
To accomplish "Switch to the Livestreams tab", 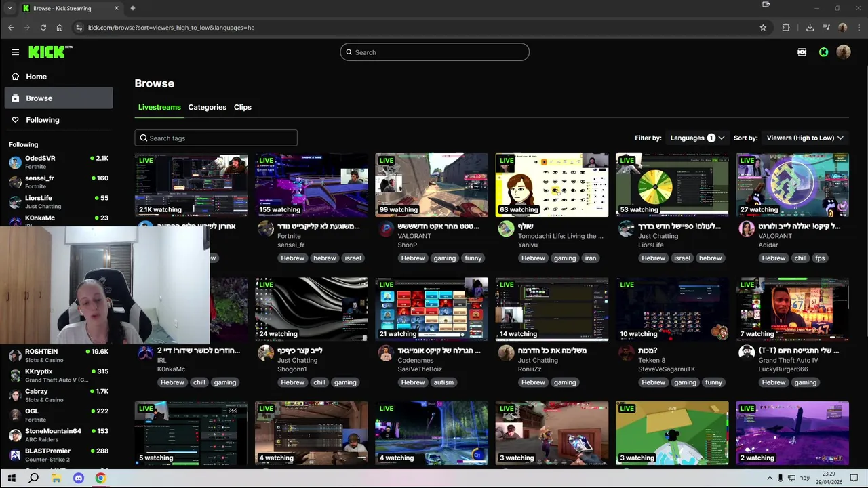I will 159,107.
